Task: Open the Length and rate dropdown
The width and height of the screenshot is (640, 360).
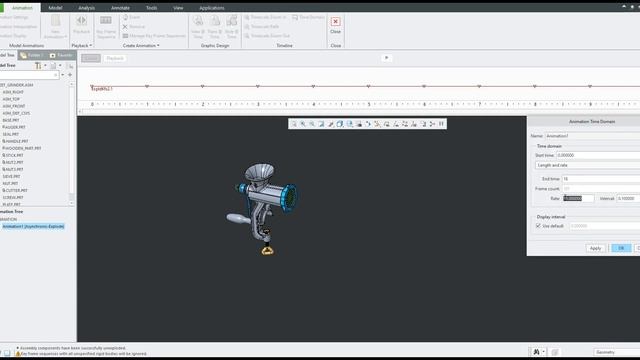Action: [587, 165]
